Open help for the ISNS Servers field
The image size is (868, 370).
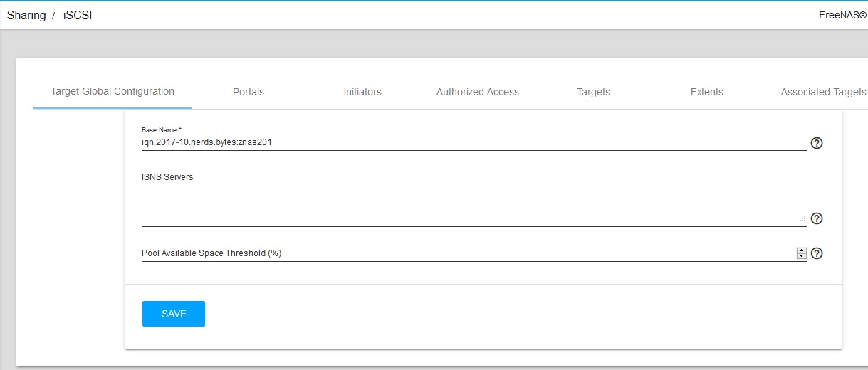(x=817, y=218)
